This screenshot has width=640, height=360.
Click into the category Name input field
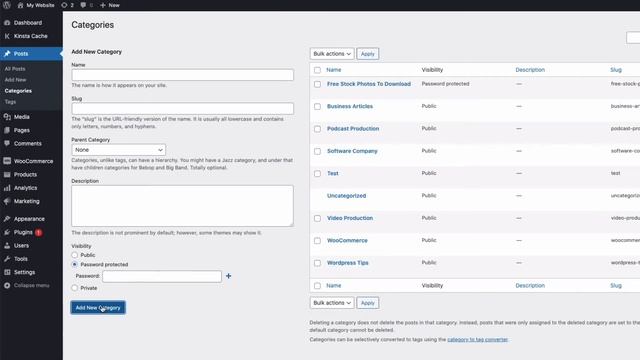182,75
